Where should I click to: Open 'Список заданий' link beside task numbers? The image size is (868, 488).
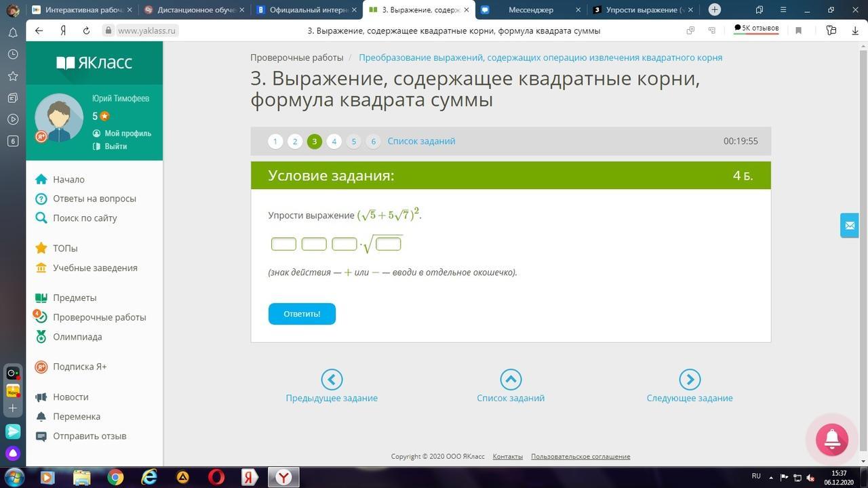(x=421, y=141)
